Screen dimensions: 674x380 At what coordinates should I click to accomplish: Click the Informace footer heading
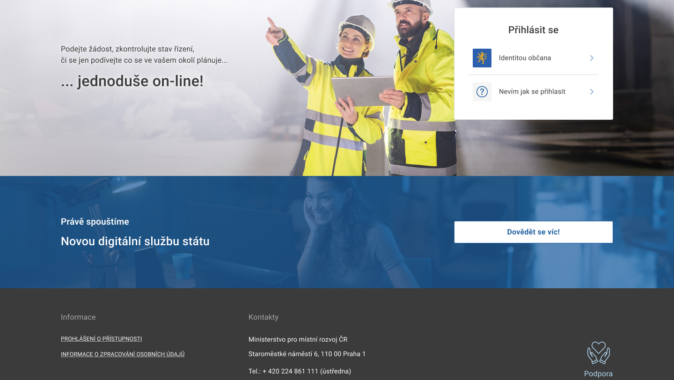(x=78, y=317)
